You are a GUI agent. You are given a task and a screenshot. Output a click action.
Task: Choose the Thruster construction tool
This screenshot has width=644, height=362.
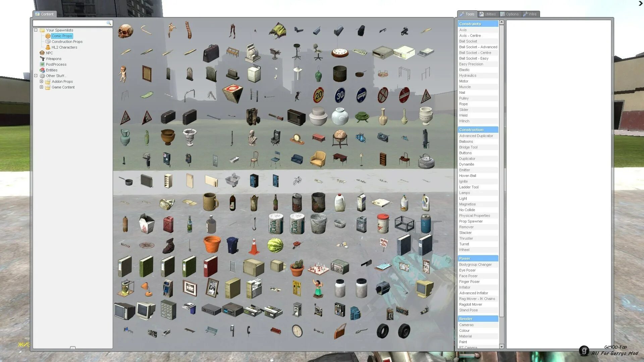coord(466,238)
